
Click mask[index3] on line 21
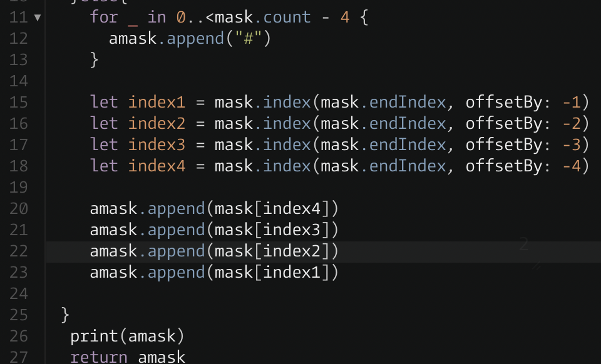pos(272,230)
